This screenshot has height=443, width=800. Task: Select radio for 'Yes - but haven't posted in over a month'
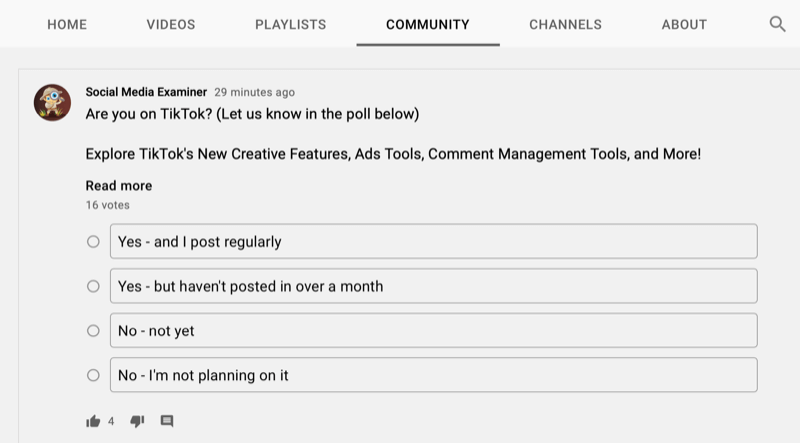tap(93, 286)
